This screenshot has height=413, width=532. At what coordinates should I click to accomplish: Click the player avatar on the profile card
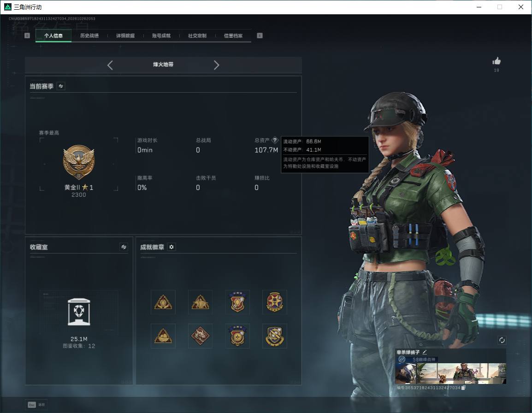[x=406, y=373]
